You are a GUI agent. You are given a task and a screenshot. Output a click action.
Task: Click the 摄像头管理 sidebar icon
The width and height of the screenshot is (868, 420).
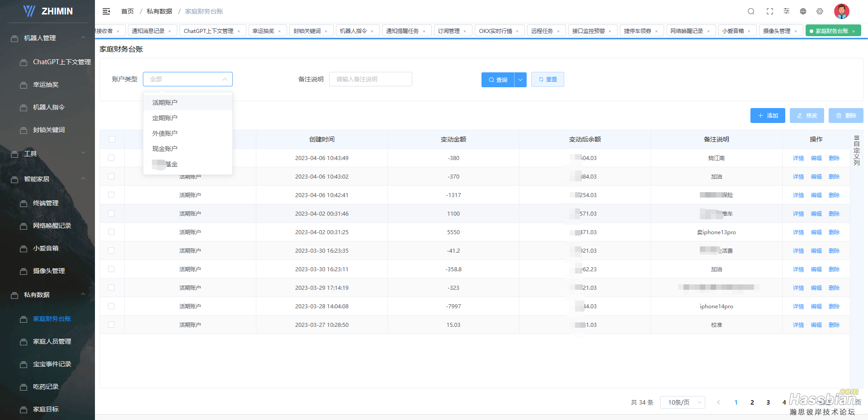pos(24,271)
